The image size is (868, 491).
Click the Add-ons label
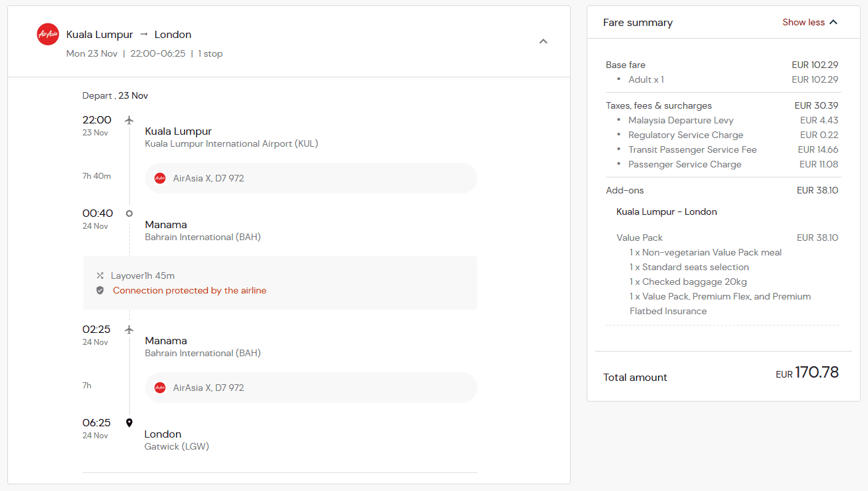(625, 190)
